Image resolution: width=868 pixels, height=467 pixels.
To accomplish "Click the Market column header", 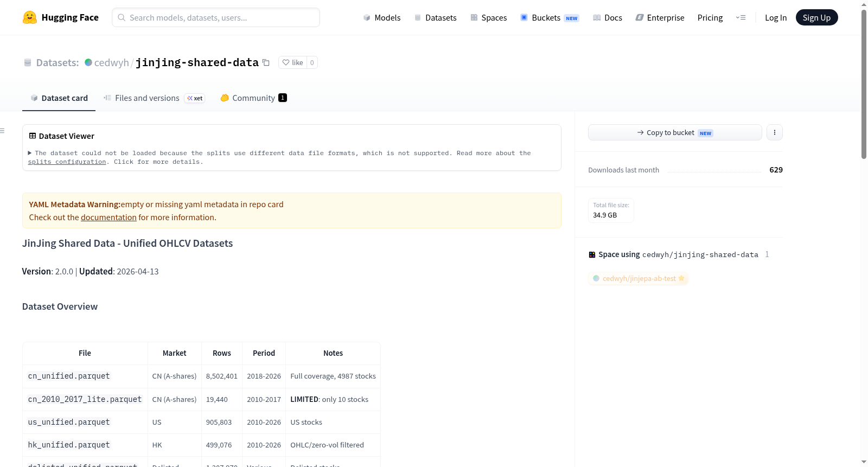I will [x=175, y=353].
